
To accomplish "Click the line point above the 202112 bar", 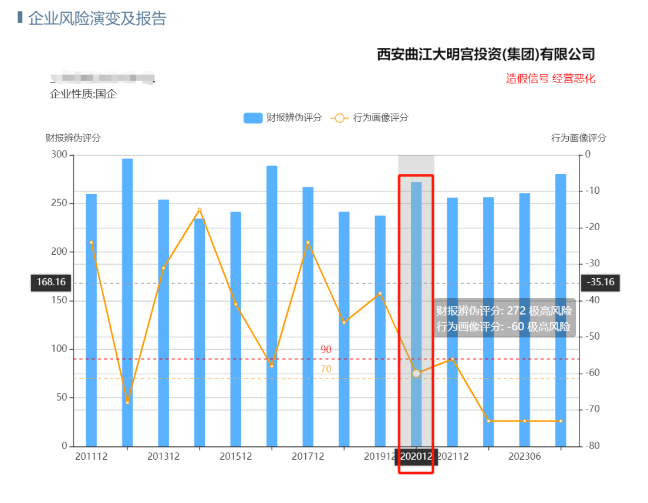I will coord(453,359).
